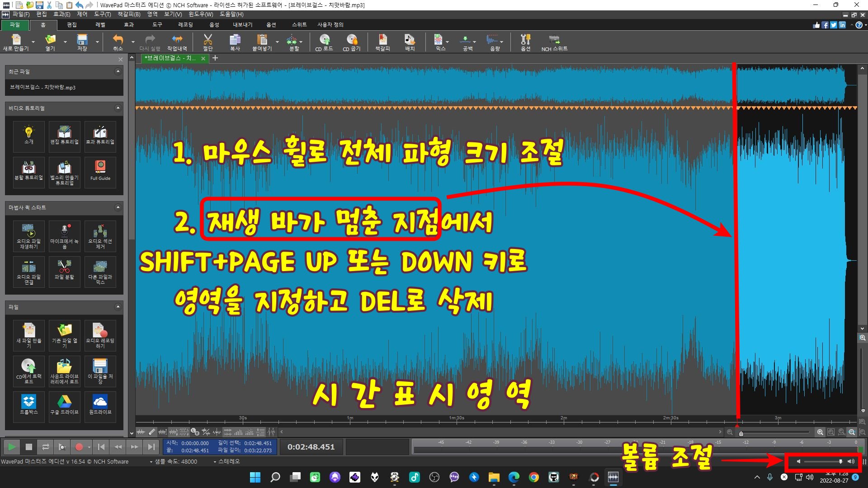Click the 책갈피 (Bookmark) toolbar icon
Viewport: 868px width, 488px height.
pyautogui.click(x=382, y=42)
